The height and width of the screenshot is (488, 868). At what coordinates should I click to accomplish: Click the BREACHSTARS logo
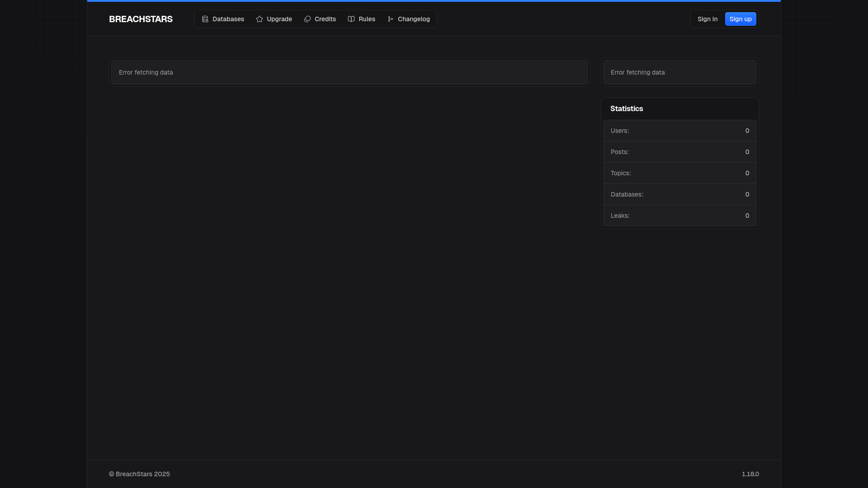click(141, 19)
